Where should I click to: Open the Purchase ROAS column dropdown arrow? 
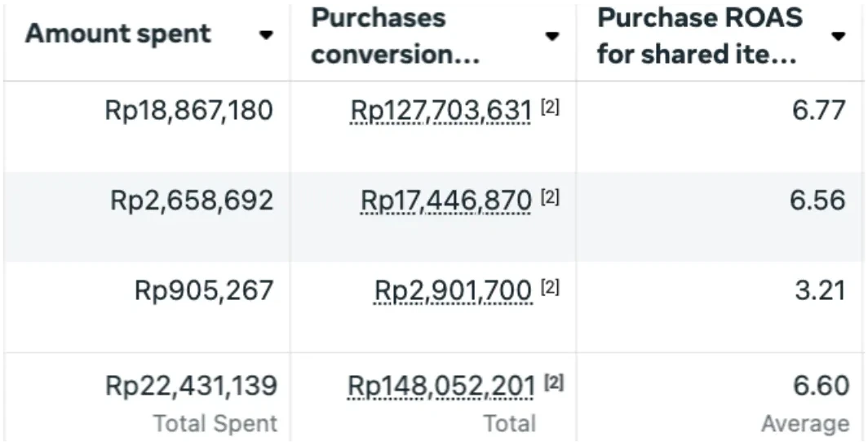(838, 36)
